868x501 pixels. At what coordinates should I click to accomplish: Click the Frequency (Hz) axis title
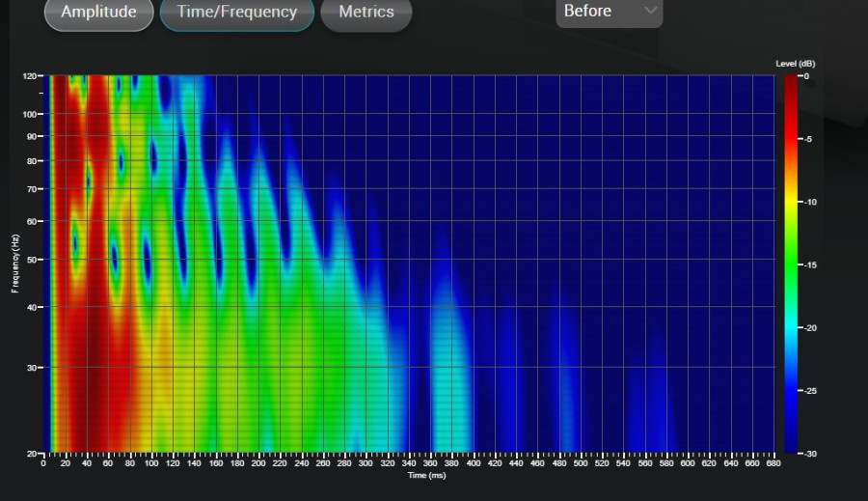coord(14,264)
